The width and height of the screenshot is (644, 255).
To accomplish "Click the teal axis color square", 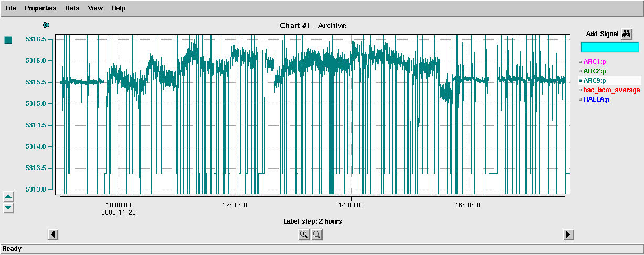I will 8,40.
